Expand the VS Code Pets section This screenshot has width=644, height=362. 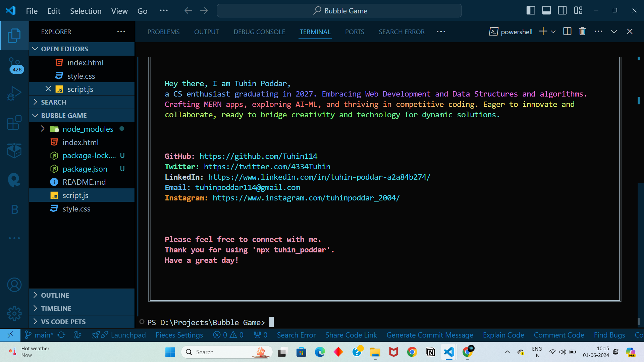point(82,322)
